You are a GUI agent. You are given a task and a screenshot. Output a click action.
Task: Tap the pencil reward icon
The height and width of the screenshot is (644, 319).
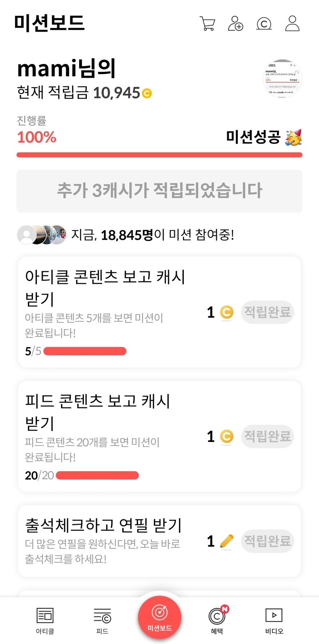pyautogui.click(x=227, y=541)
